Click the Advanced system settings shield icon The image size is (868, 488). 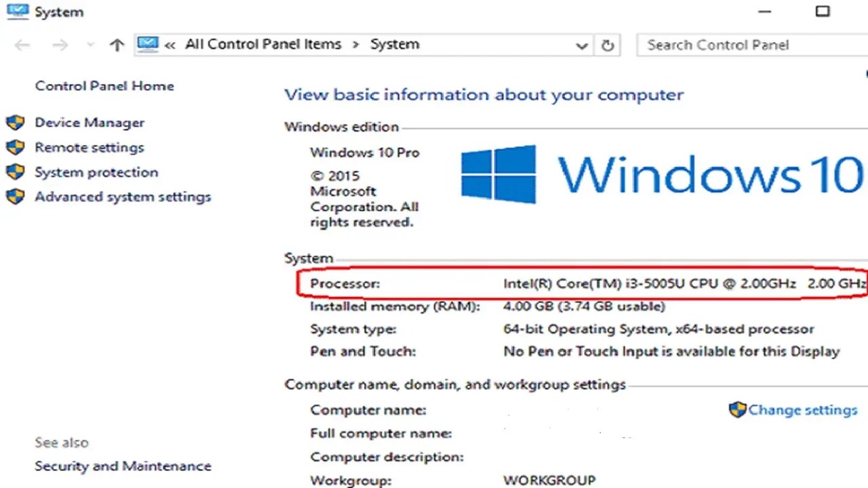point(16,197)
